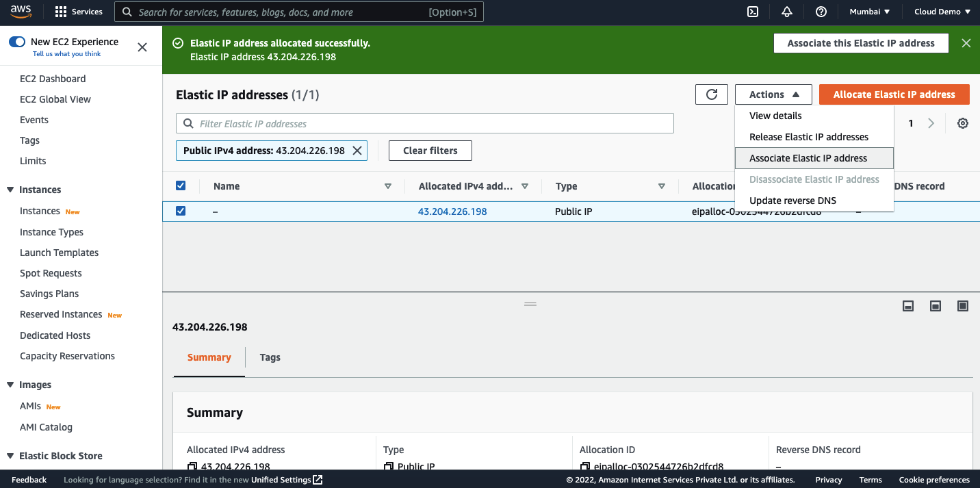Collapse details panel to bottom layout icon
This screenshot has height=488, width=980.
coord(908,306)
